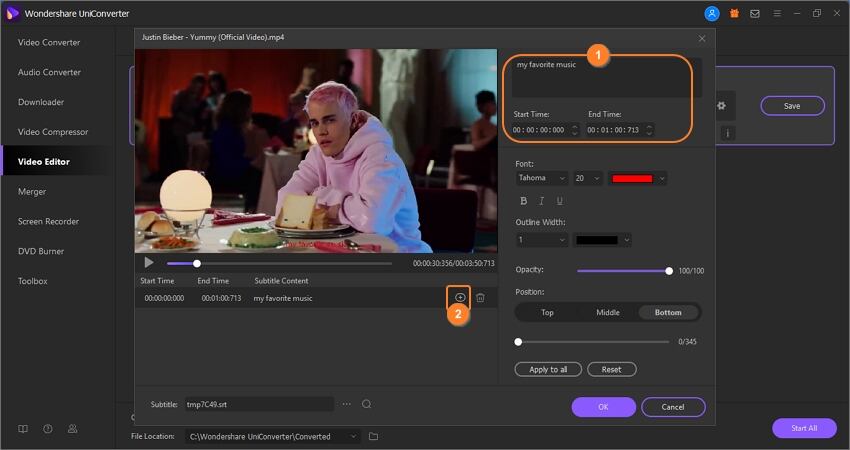Click the video preview frame
850x450 pixels.
[x=316, y=151]
